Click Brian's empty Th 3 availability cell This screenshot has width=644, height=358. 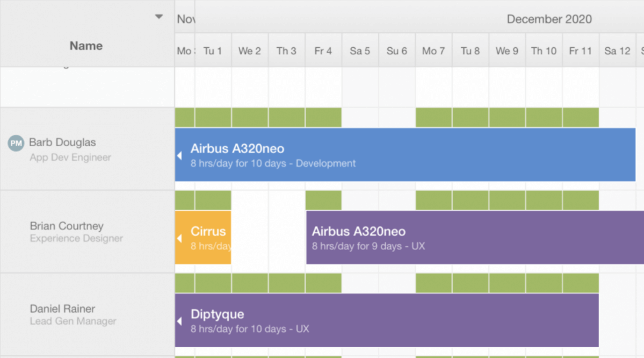click(x=287, y=200)
